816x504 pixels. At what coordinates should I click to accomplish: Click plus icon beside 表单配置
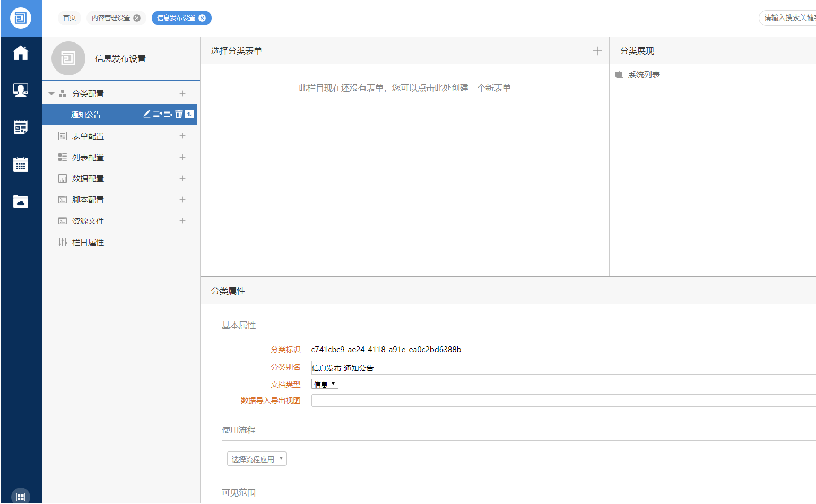183,136
